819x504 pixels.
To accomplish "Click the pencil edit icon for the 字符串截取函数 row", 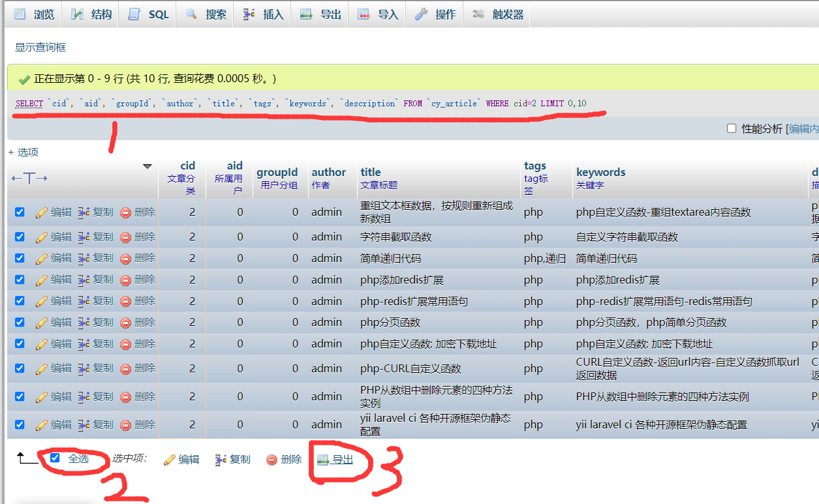I will point(42,237).
